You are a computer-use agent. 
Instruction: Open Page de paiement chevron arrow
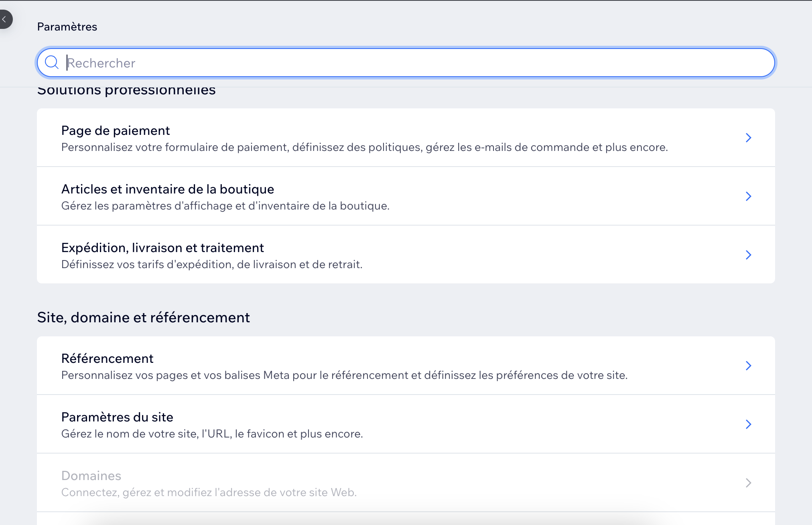click(748, 138)
